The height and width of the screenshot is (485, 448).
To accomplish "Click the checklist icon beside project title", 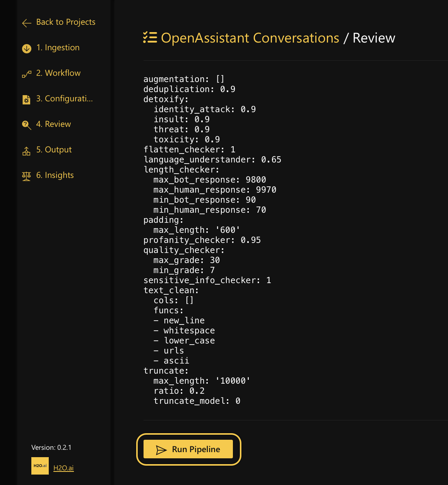I will 150,38.
